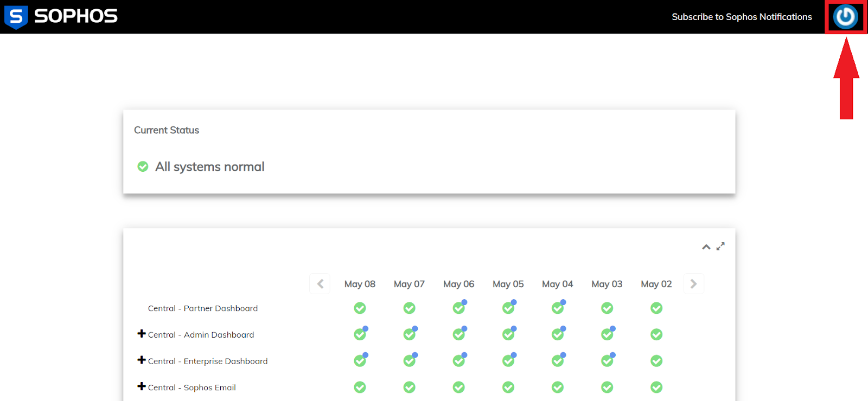868x401 pixels.
Task: Click the May 07 column header
Action: tap(409, 284)
